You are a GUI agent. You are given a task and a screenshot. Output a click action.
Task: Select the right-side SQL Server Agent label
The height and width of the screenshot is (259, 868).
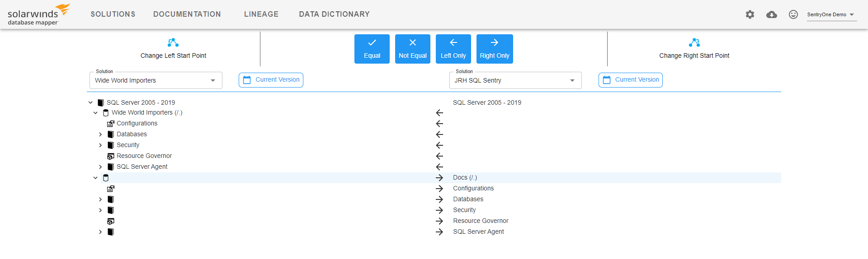478,232
